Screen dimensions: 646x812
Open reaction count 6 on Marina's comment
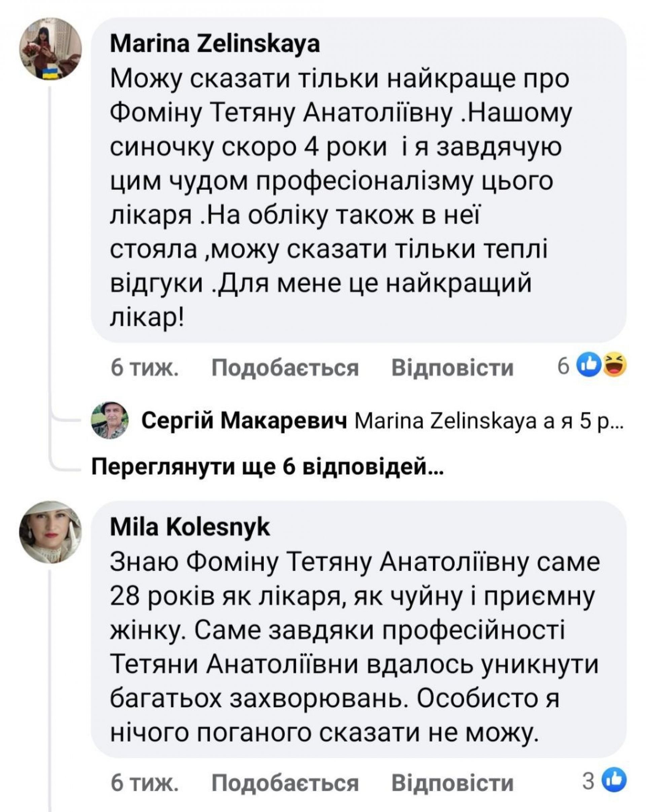pos(563,366)
